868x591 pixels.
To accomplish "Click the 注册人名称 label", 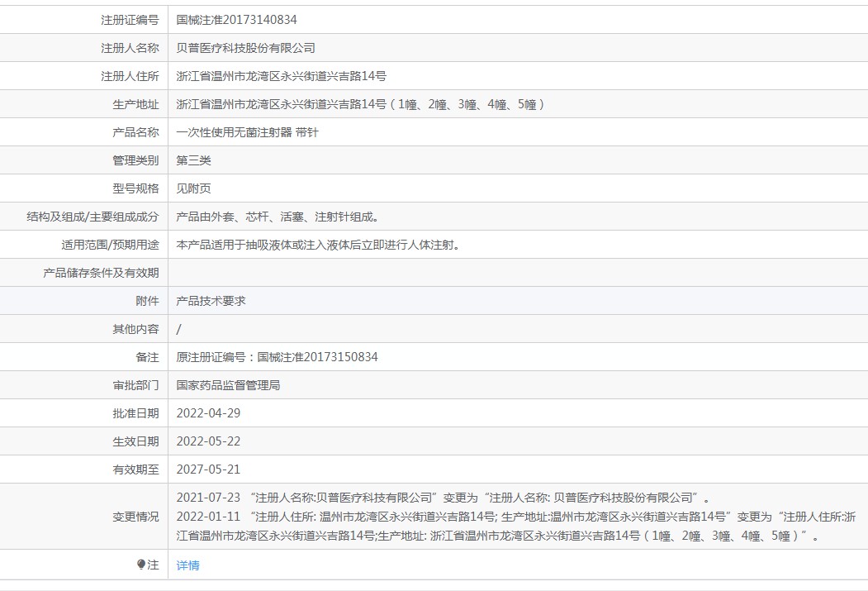I will [130, 48].
